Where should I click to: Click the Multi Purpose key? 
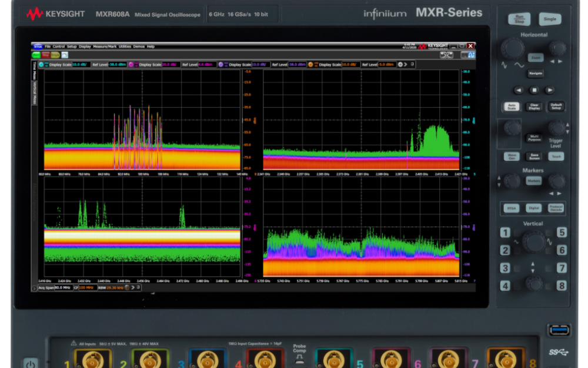tap(534, 138)
